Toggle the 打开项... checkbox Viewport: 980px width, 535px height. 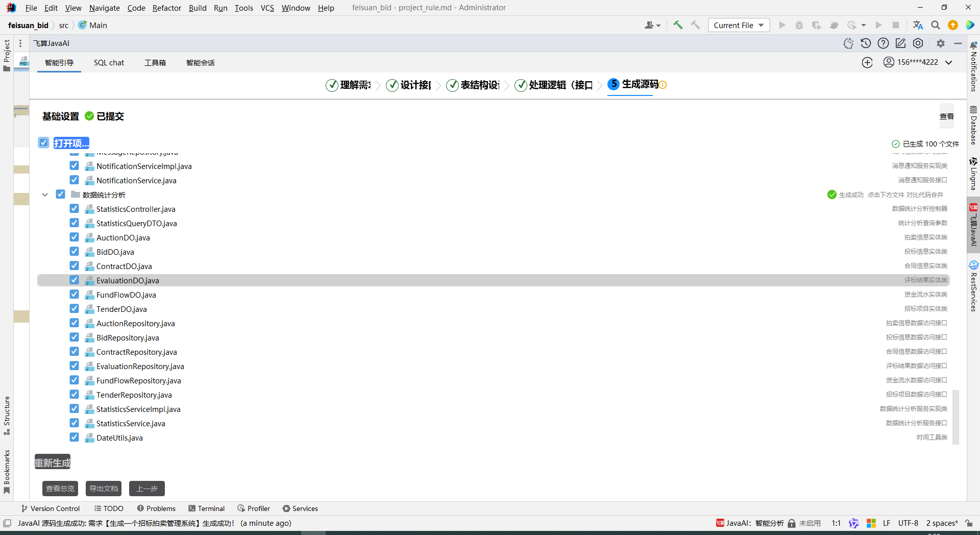click(43, 142)
